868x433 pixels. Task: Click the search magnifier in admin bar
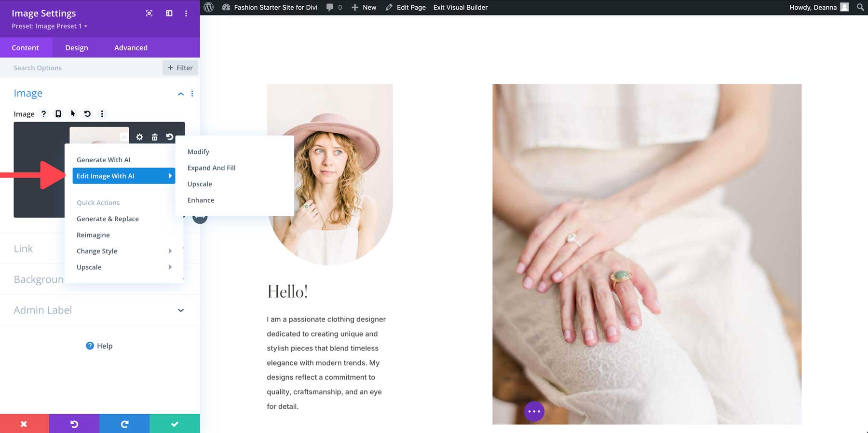(x=860, y=7)
